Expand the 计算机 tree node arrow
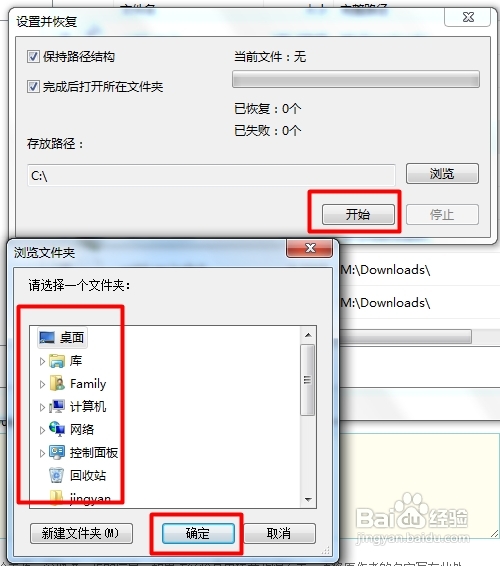 [x=42, y=407]
